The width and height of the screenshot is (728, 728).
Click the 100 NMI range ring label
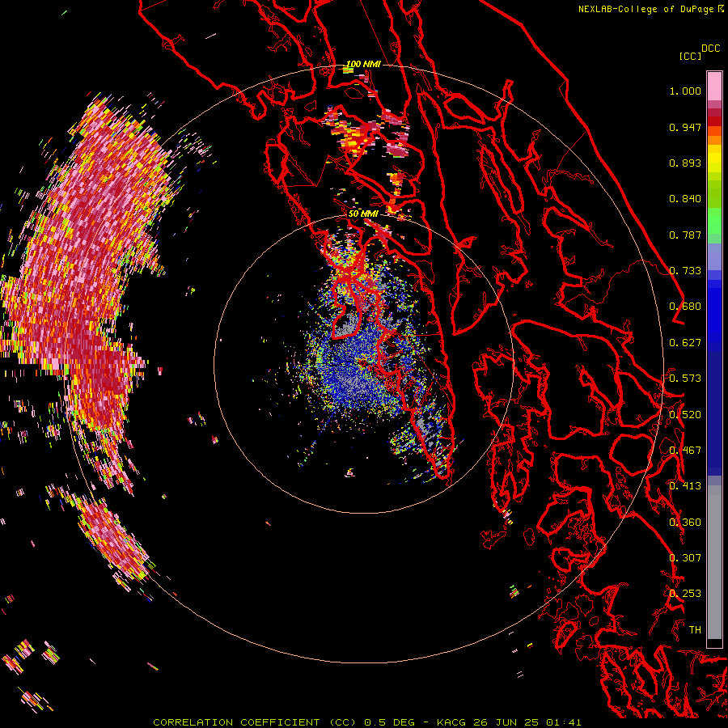coord(363,64)
